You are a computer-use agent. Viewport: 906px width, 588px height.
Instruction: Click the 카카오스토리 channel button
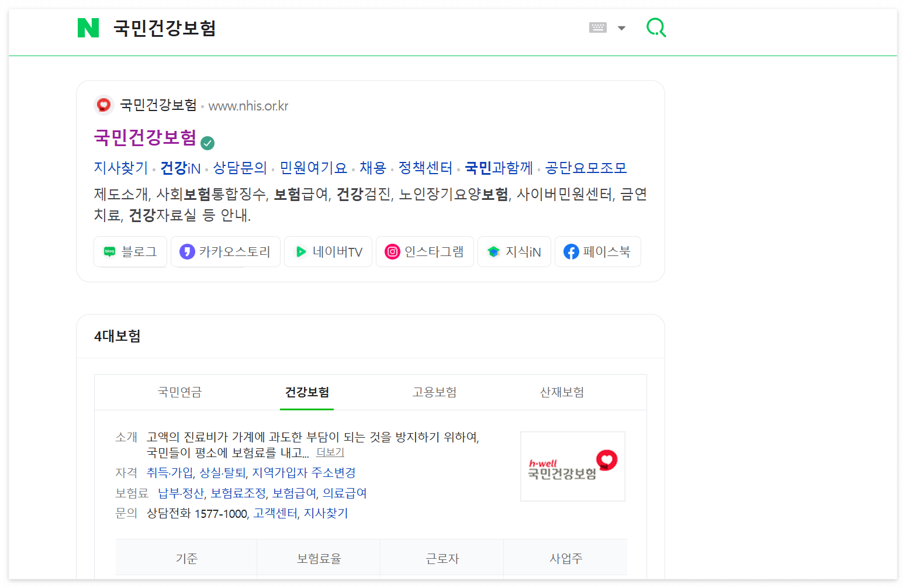226,252
